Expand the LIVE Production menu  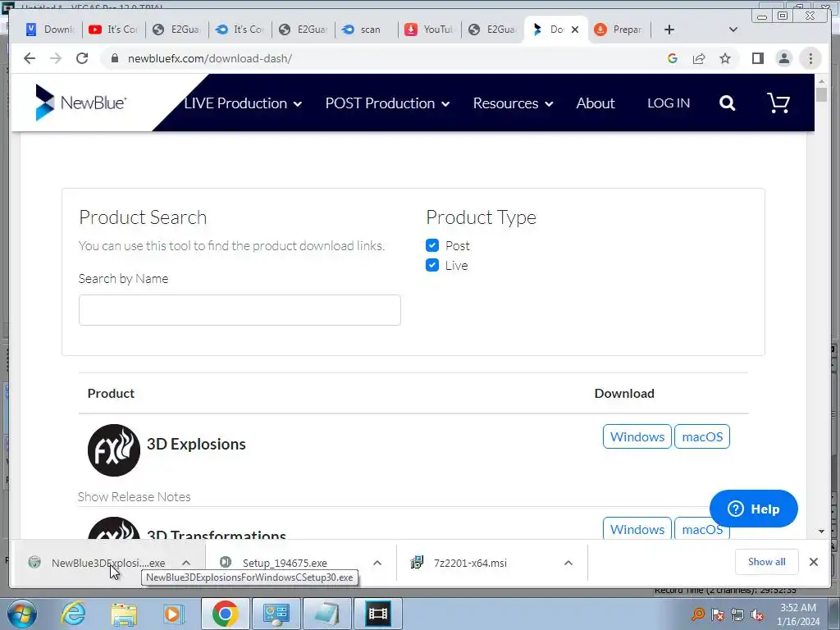pyautogui.click(x=243, y=103)
